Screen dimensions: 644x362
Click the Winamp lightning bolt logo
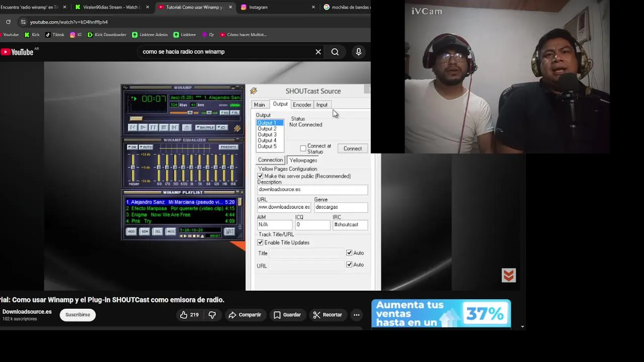(237, 128)
